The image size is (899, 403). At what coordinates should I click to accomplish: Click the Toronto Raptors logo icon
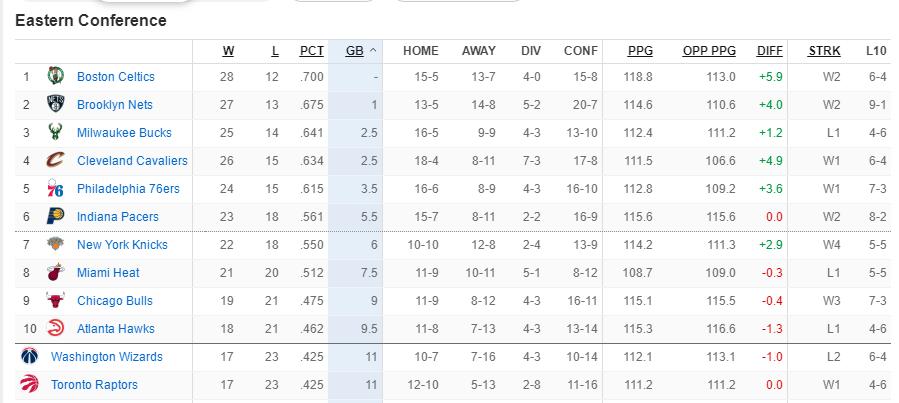pyautogui.click(x=28, y=385)
